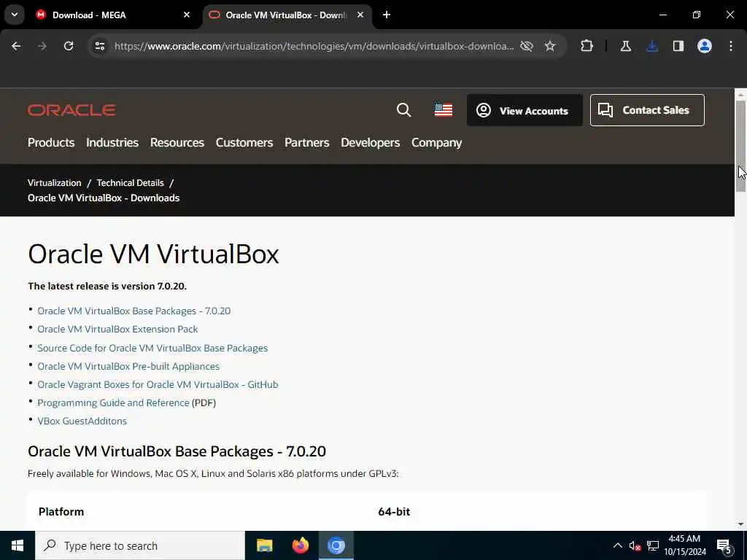The height and width of the screenshot is (560, 747).
Task: Reload the Oracle page
Action: (69, 46)
